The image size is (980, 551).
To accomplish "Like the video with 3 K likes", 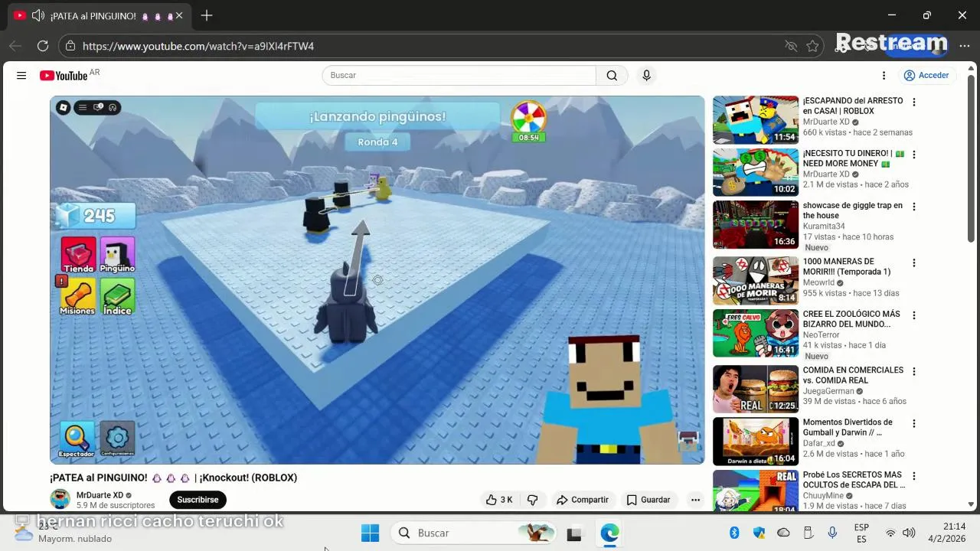I will click(x=499, y=500).
